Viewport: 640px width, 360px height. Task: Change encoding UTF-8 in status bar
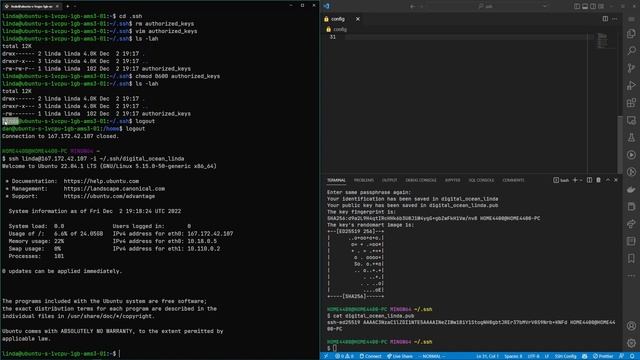point(533,356)
